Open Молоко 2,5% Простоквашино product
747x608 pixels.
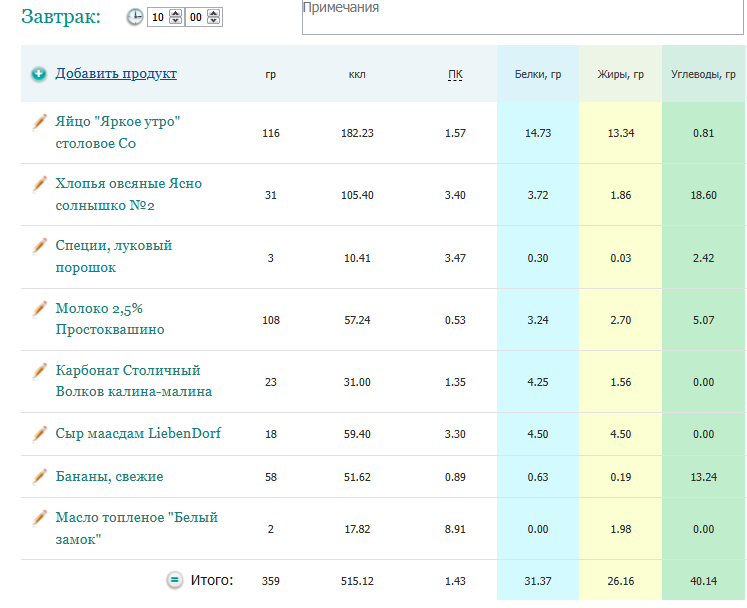point(110,319)
